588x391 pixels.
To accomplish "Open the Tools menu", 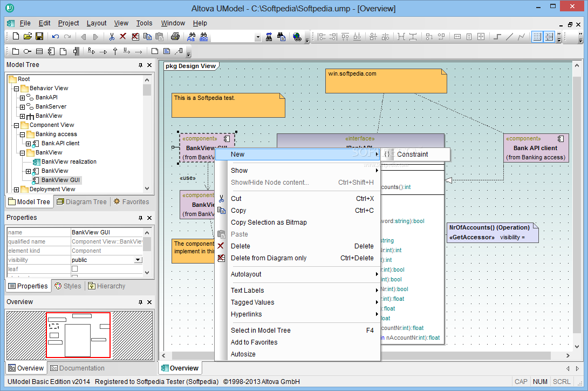I will tap(144, 23).
